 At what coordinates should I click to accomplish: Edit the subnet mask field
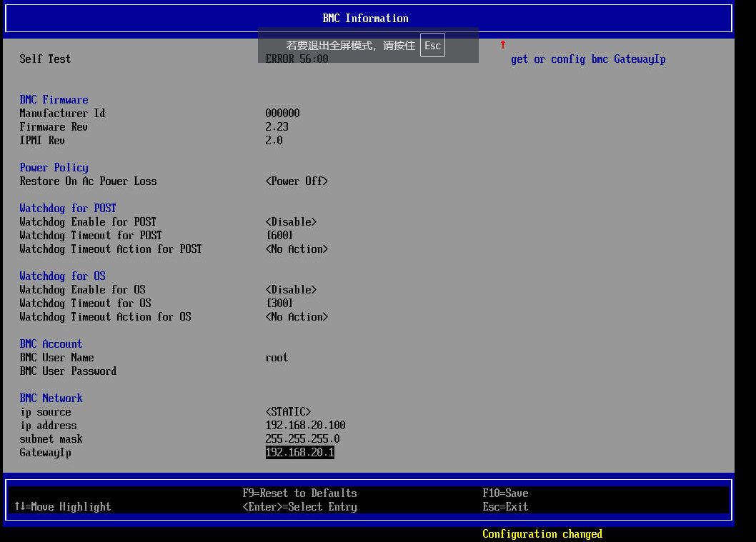[x=300, y=438]
